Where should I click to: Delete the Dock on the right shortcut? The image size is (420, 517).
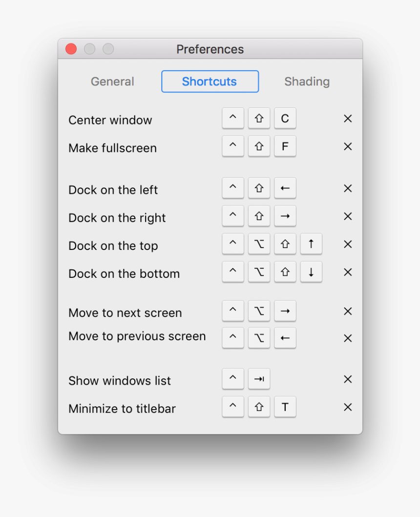pyautogui.click(x=348, y=216)
